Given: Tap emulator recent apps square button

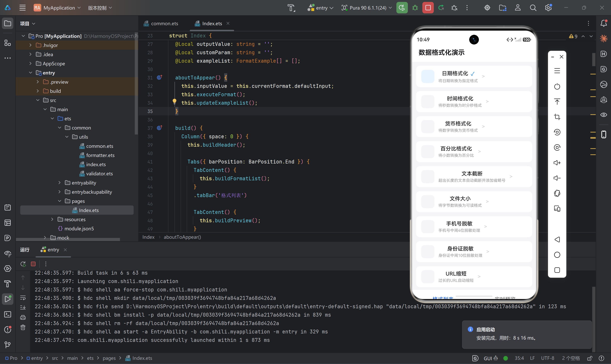Looking at the screenshot, I should 557,270.
